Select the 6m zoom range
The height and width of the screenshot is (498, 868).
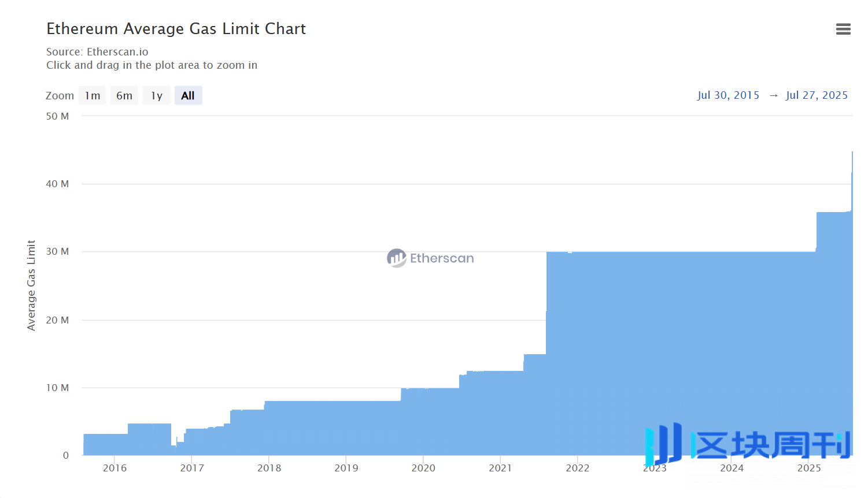point(124,95)
